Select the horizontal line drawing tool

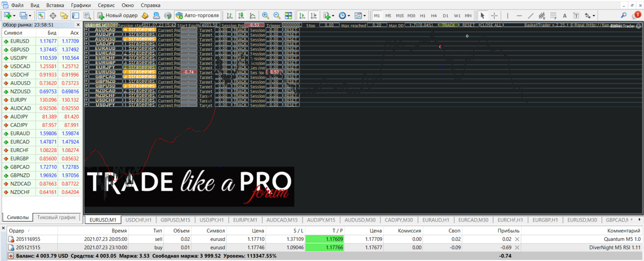[x=519, y=15]
